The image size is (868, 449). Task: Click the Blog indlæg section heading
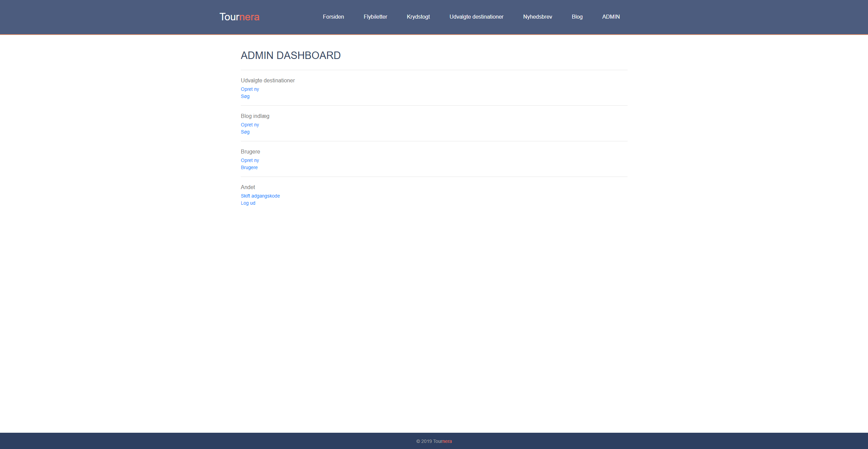click(x=255, y=116)
